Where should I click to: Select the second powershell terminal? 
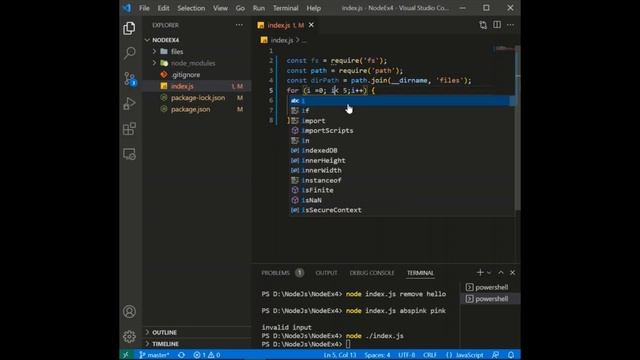point(490,299)
